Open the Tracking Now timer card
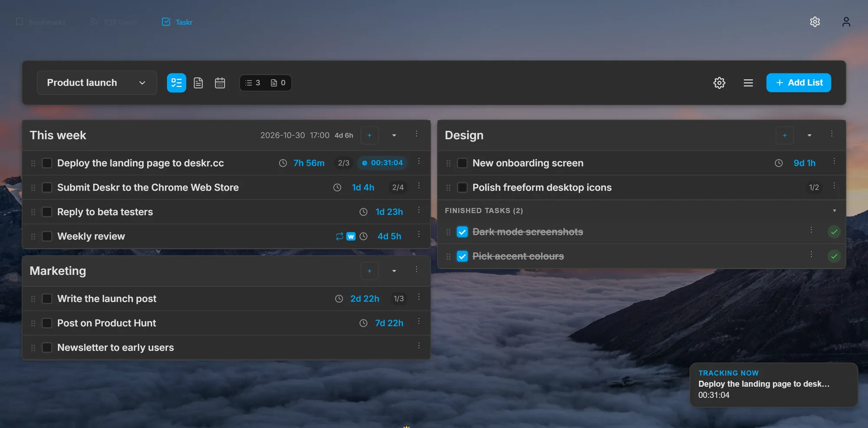 774,385
